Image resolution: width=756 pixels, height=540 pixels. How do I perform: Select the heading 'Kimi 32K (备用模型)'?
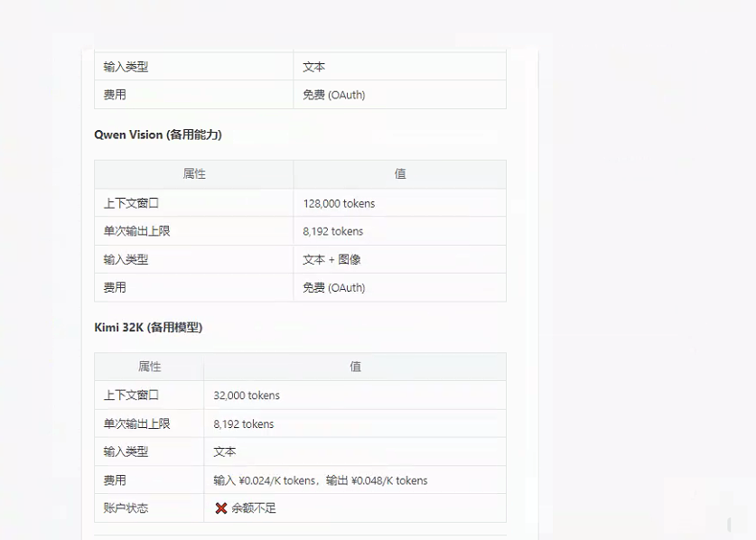tap(148, 328)
